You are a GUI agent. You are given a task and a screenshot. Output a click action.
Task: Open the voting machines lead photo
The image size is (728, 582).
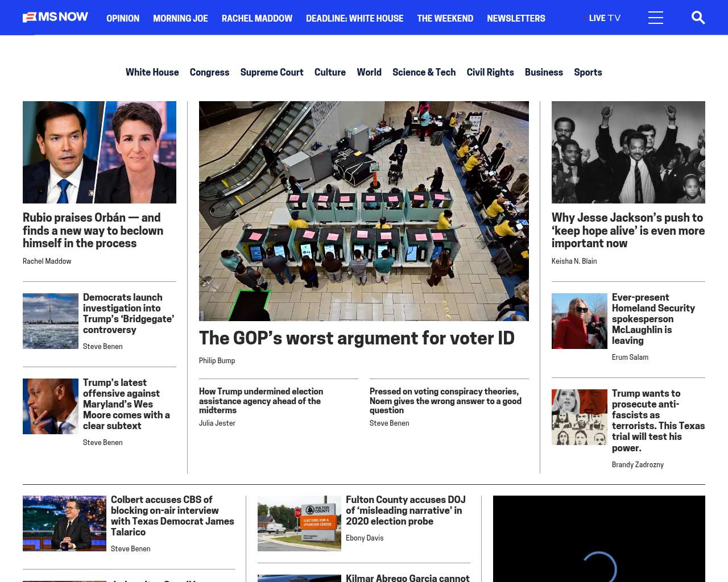364,211
